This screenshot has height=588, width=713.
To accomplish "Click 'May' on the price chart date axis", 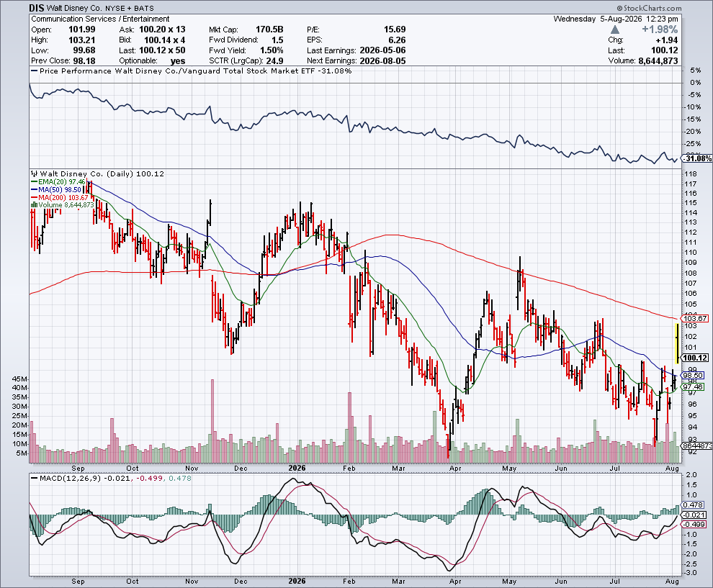I will coord(509,468).
